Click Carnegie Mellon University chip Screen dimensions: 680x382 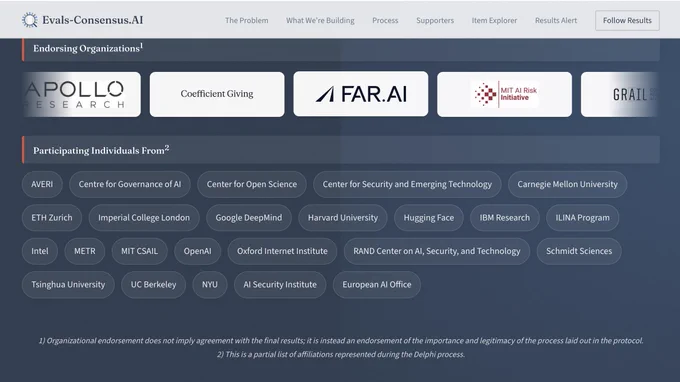pos(567,184)
